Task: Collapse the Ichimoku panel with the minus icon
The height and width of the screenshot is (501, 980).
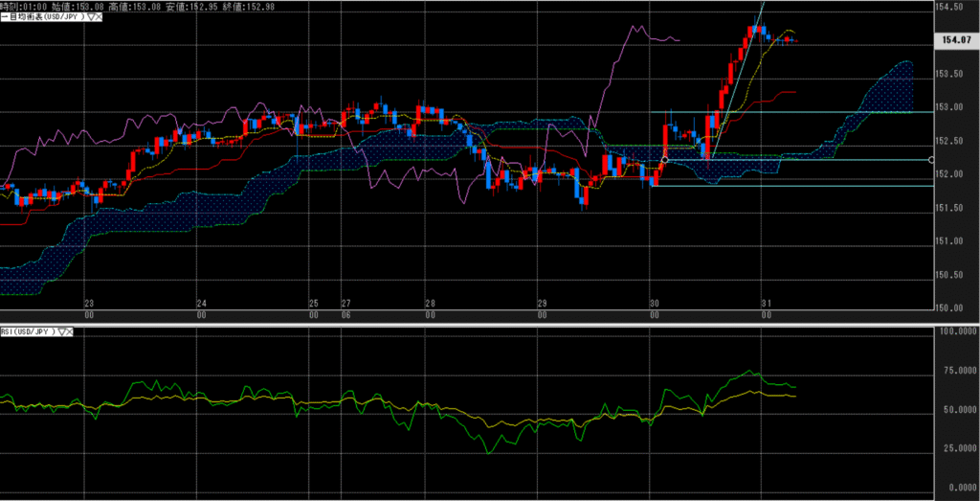Action: click(4, 16)
